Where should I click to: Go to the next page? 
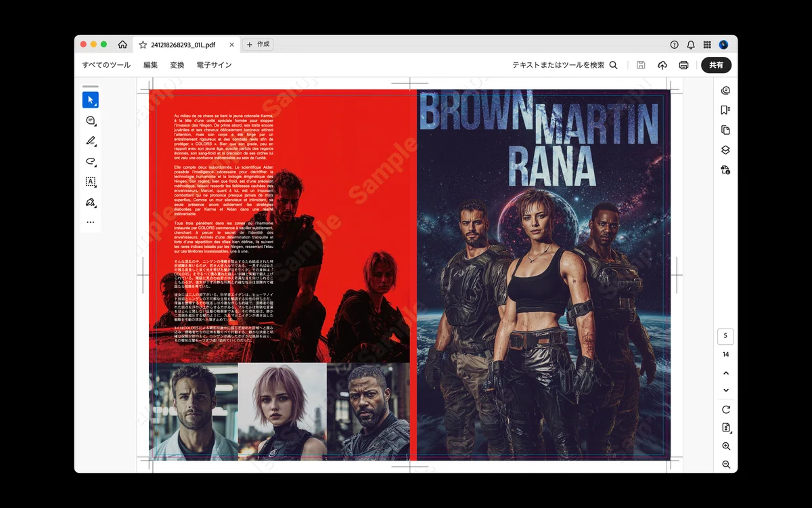726,390
